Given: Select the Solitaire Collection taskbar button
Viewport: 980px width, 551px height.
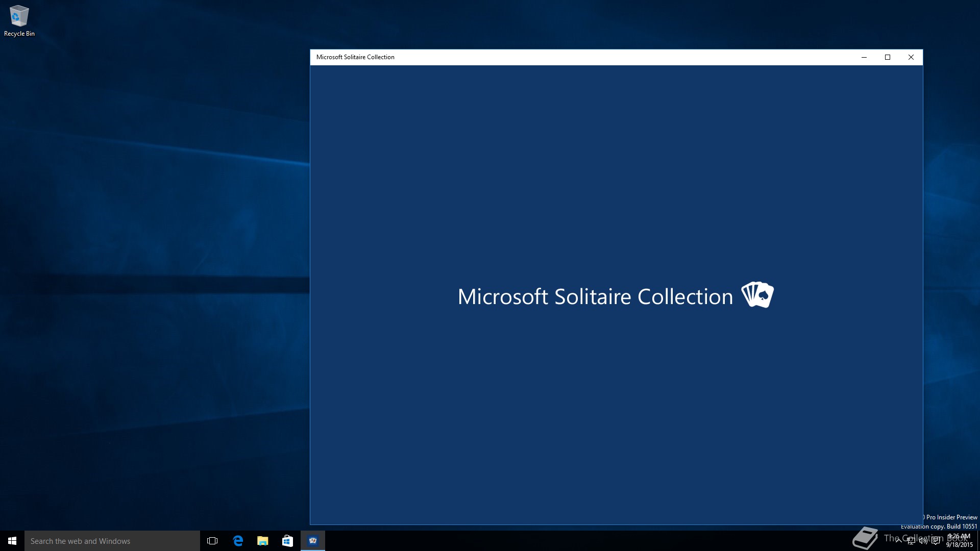Looking at the screenshot, I should (x=313, y=541).
